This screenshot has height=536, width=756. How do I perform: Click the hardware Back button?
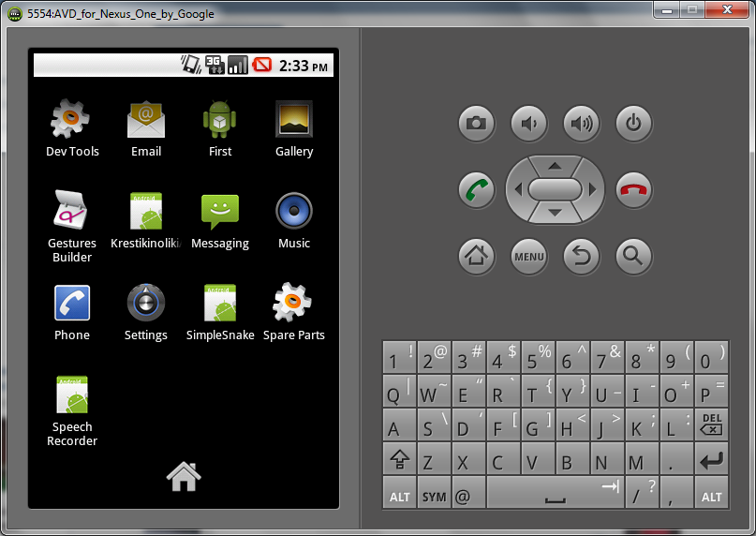(582, 256)
